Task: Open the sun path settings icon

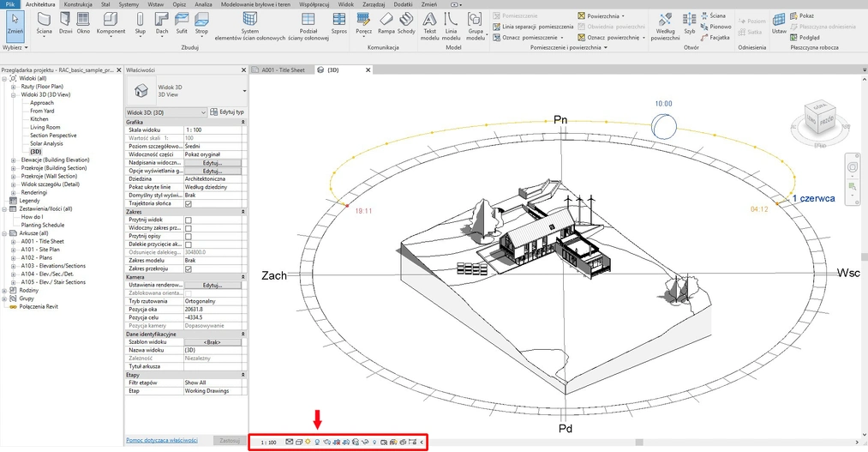Action: 308,442
